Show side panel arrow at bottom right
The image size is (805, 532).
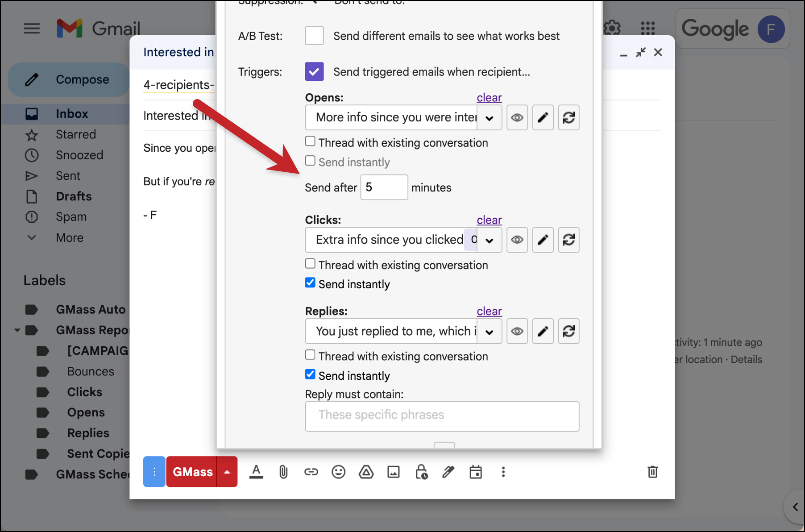point(795,507)
